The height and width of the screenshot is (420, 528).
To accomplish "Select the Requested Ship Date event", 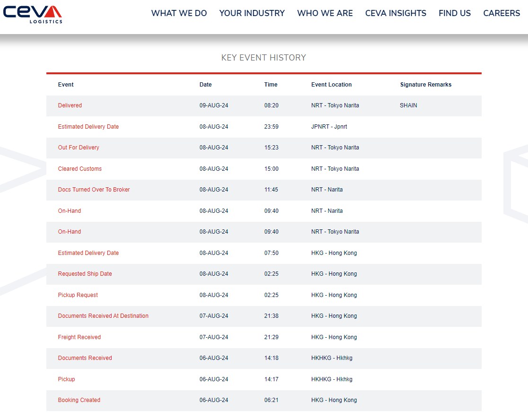I will [85, 273].
